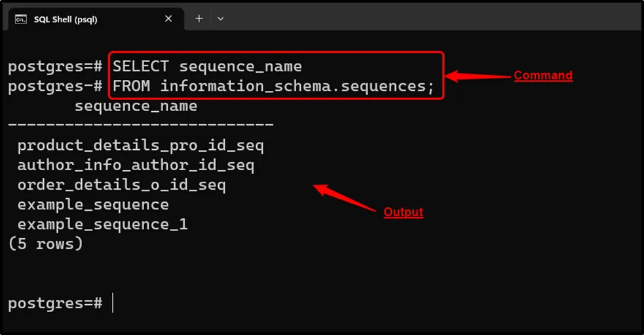Click the author_info_author_id_seq row
The image size is (644, 335).
(136, 166)
